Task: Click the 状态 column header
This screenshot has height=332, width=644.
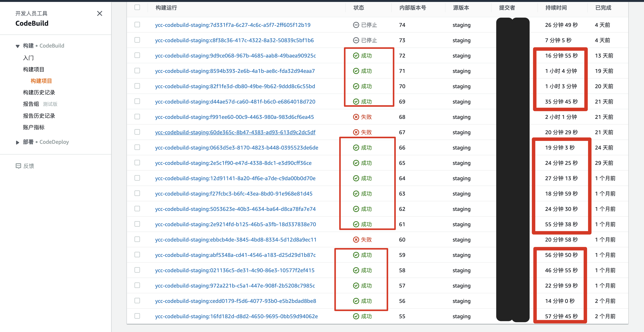Action: pyautogui.click(x=358, y=8)
